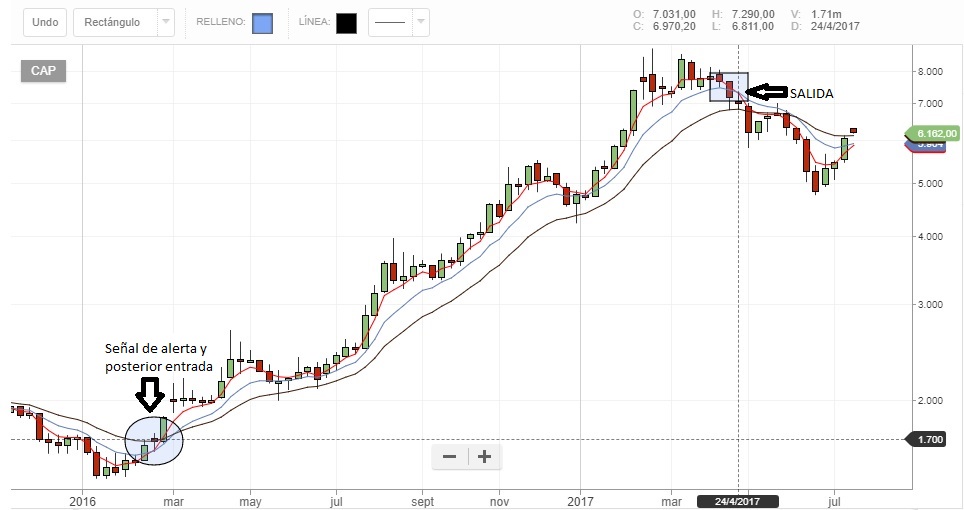Click the close value 6.970,20
The height and width of the screenshot is (510, 964).
click(x=674, y=26)
